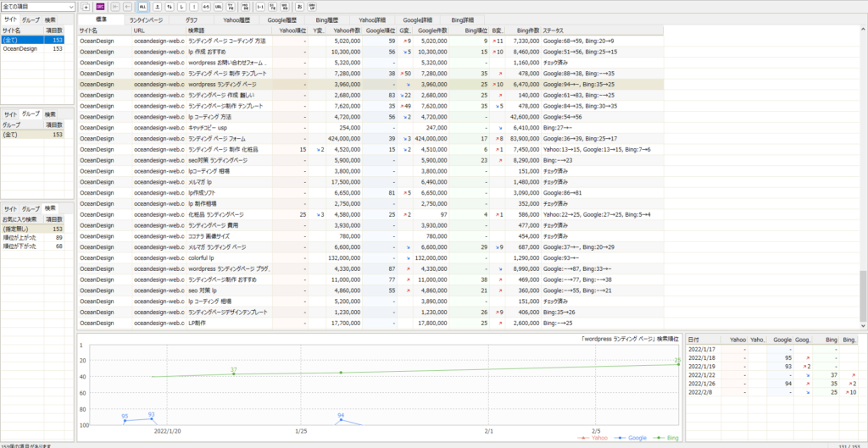Screen dimensions: 868x448
Task: Click the add new item icon
Action: (86, 7)
